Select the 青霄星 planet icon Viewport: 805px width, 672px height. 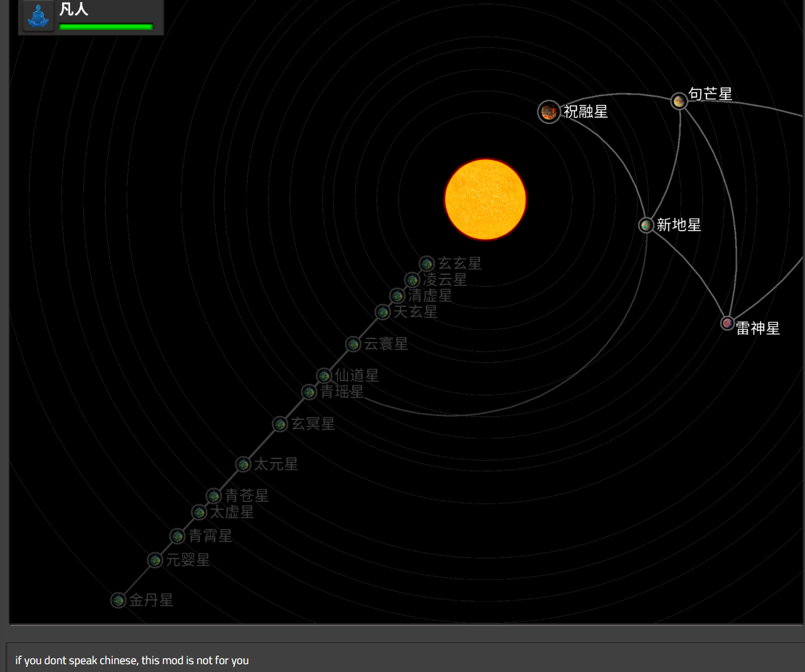pyautogui.click(x=177, y=536)
